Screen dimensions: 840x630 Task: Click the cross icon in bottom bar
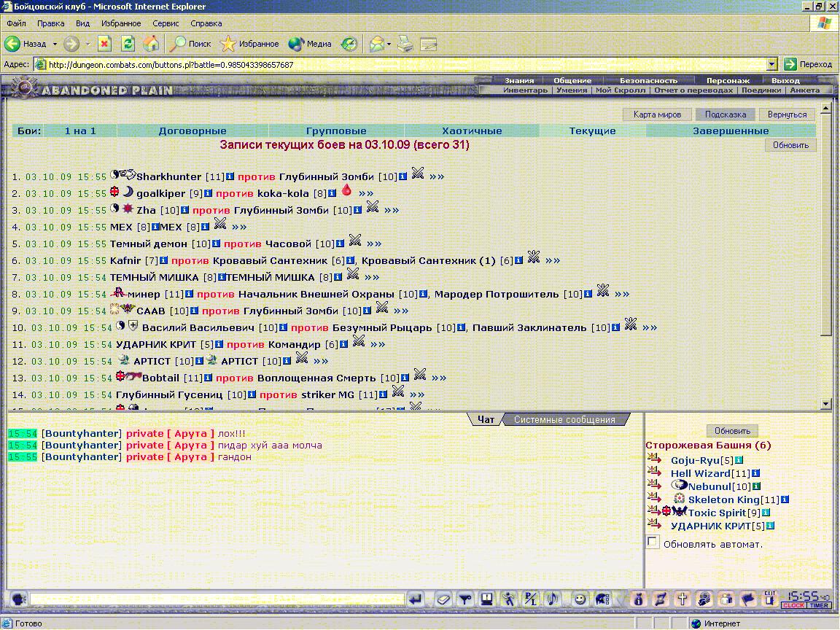pos(682,599)
